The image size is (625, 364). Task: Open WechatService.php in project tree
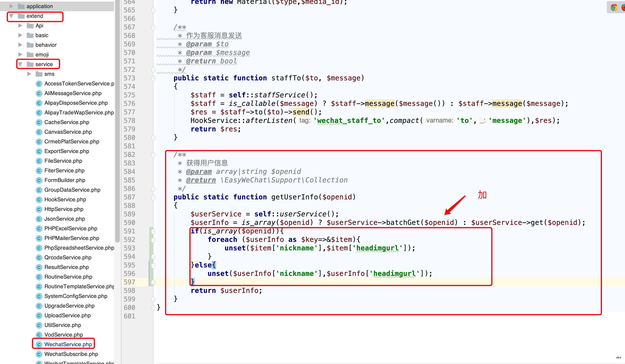click(x=68, y=344)
